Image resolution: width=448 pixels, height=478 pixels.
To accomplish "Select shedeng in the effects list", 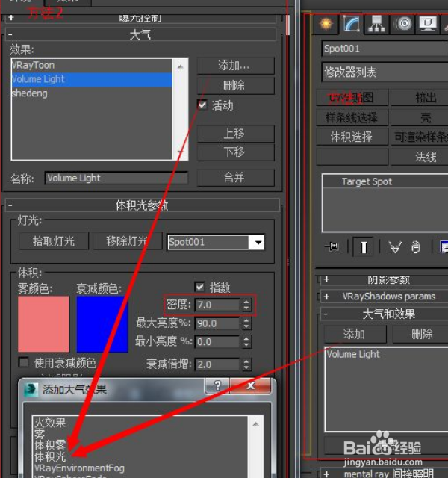I will 91,93.
